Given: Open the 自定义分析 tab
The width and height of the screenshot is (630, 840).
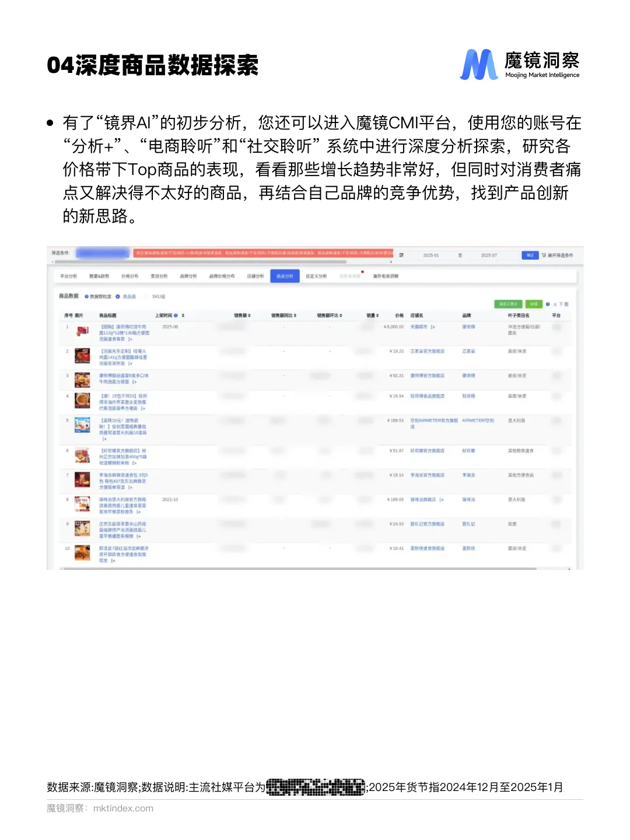Looking at the screenshot, I should tap(316, 276).
